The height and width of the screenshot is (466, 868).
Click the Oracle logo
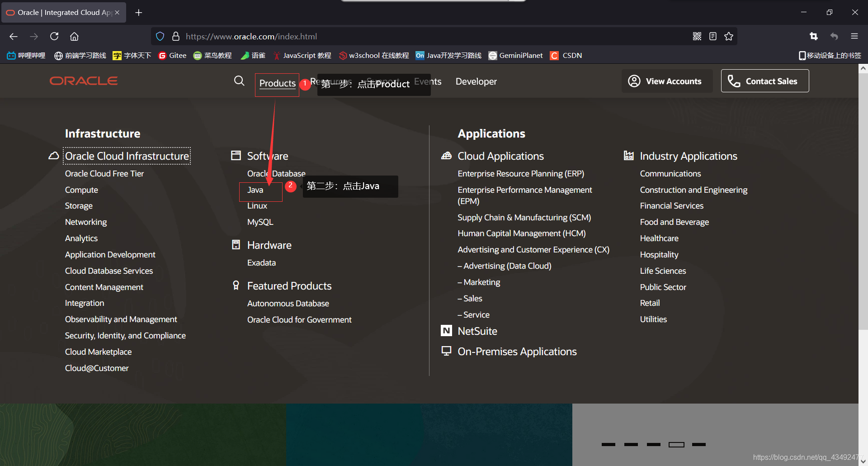tap(84, 81)
